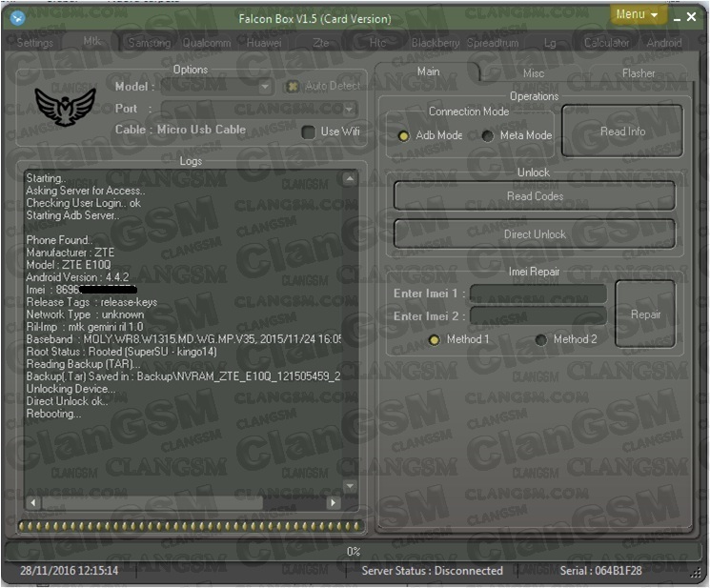Switch to the Zte tab
Screen dimensions: 710x588
click(x=320, y=43)
